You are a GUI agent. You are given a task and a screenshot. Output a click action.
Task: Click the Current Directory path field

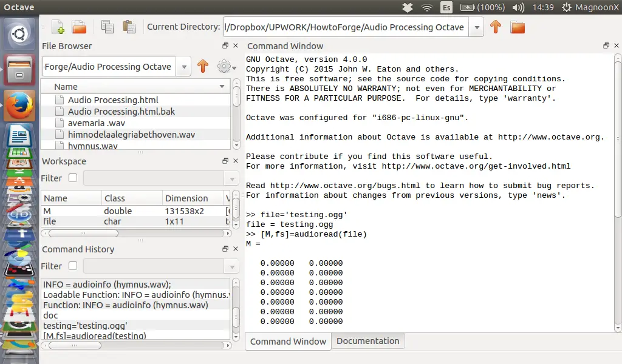pos(346,27)
